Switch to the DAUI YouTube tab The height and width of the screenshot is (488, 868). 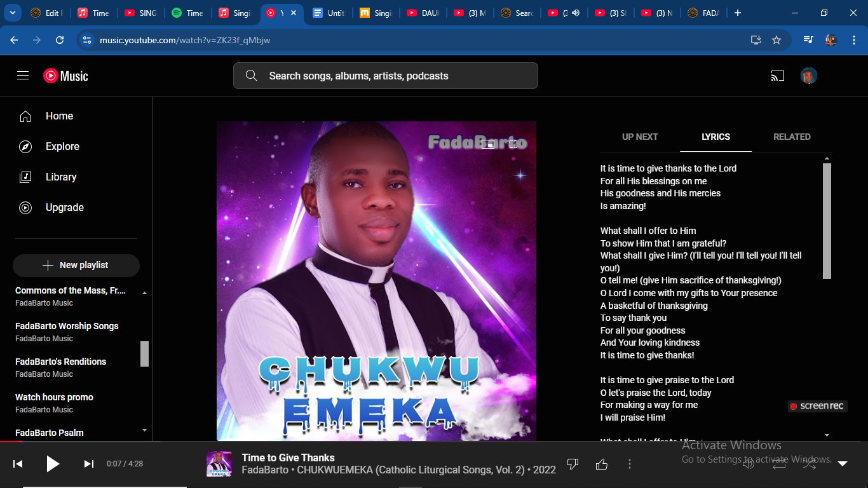point(423,13)
